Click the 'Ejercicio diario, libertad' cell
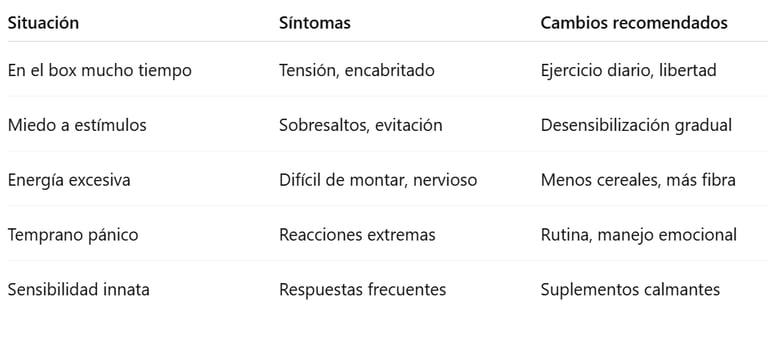This screenshot has width=768, height=360. pos(628,71)
